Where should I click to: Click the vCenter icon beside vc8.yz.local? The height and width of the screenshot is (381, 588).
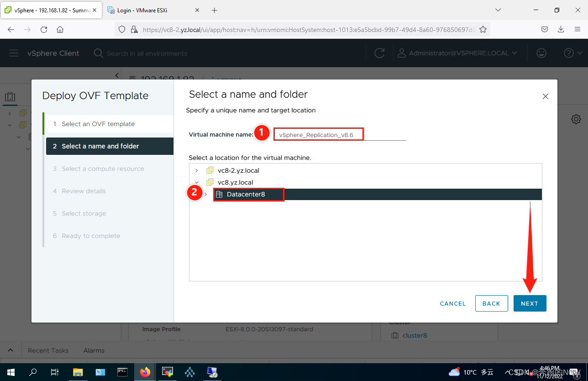[x=210, y=182]
